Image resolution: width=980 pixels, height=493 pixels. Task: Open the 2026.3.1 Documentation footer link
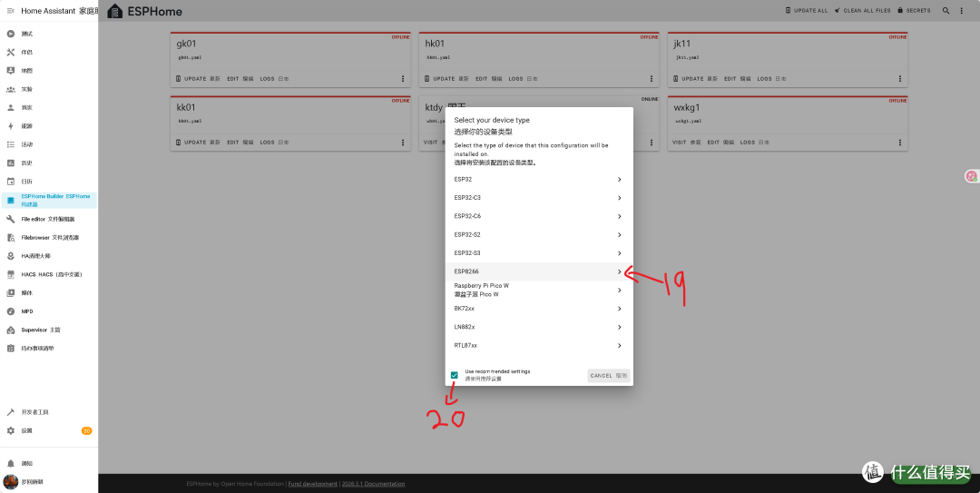tap(373, 484)
